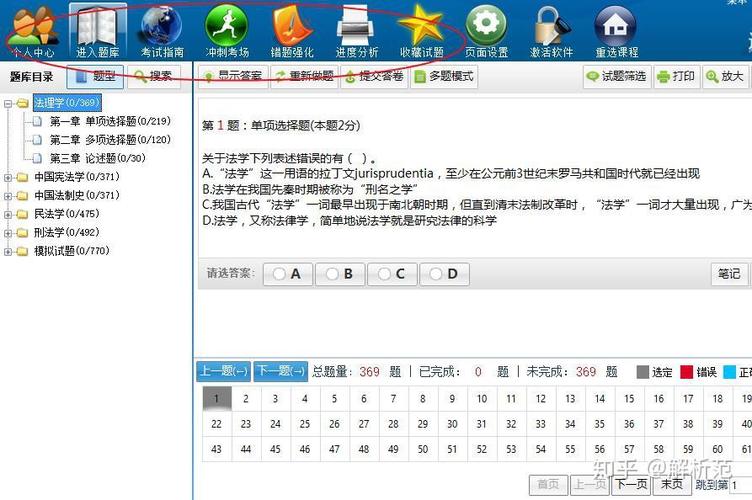Jump to question number 10
This screenshot has width=752, height=500.
[x=482, y=398]
